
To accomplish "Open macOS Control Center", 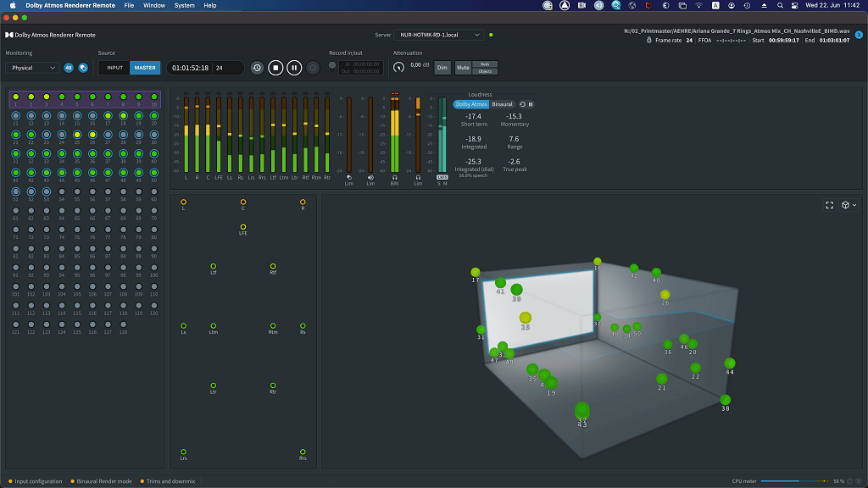I will click(794, 6).
